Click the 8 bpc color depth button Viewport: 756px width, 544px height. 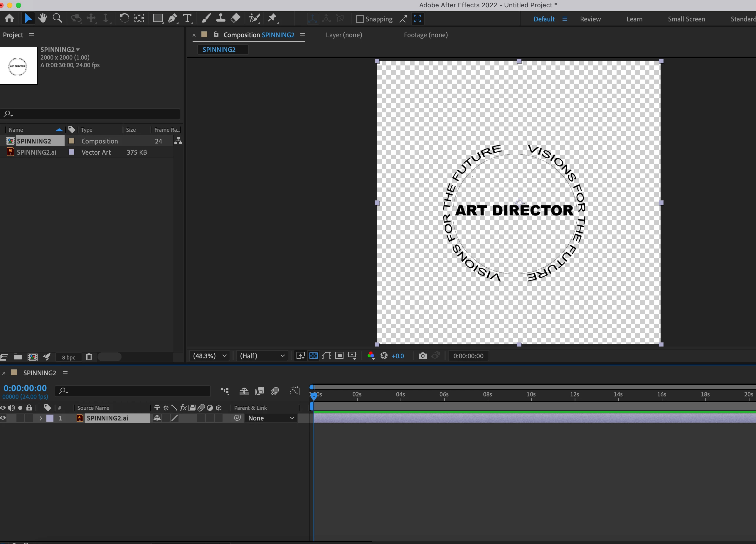(68, 357)
